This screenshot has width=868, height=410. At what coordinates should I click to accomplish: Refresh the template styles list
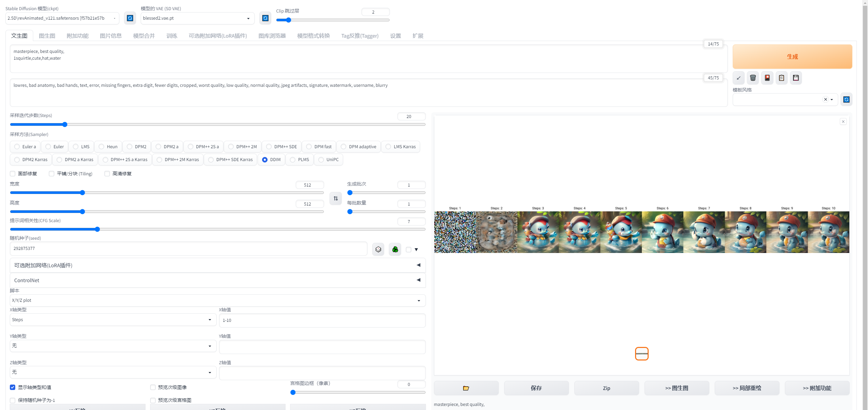click(846, 99)
